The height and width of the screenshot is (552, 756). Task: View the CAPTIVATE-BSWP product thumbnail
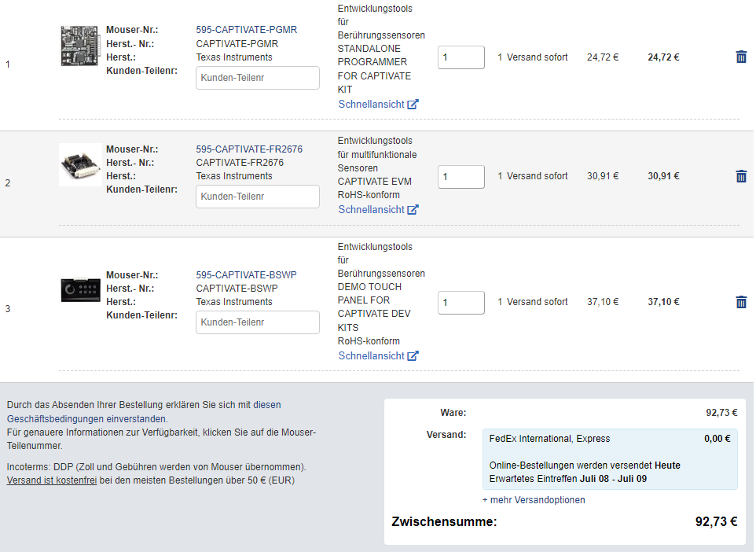pos(80,290)
